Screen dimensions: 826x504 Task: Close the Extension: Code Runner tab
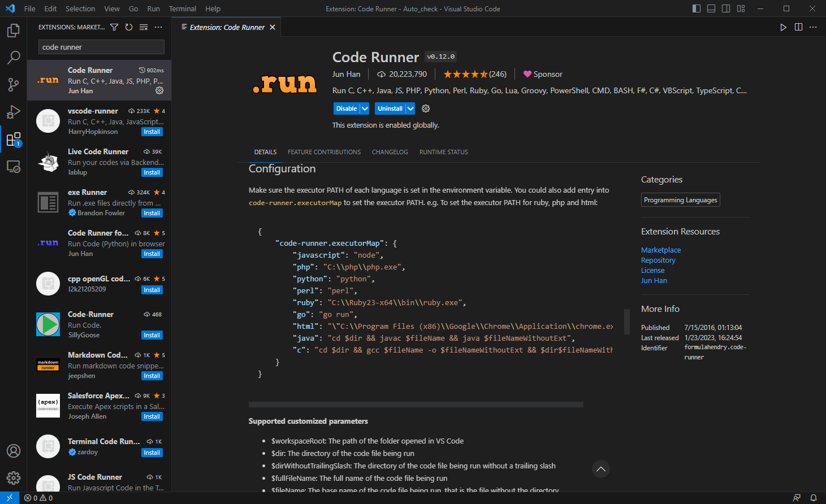(x=273, y=27)
